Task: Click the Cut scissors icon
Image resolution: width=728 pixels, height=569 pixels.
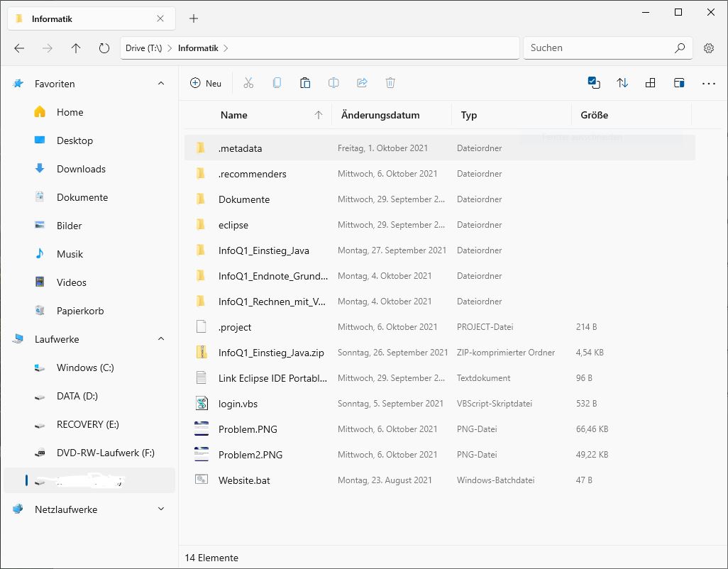Action: [248, 83]
